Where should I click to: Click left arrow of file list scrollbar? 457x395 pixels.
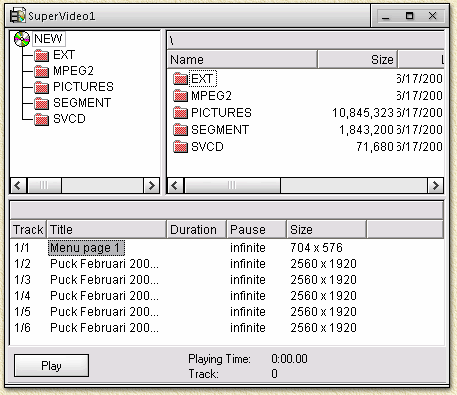[175, 185]
